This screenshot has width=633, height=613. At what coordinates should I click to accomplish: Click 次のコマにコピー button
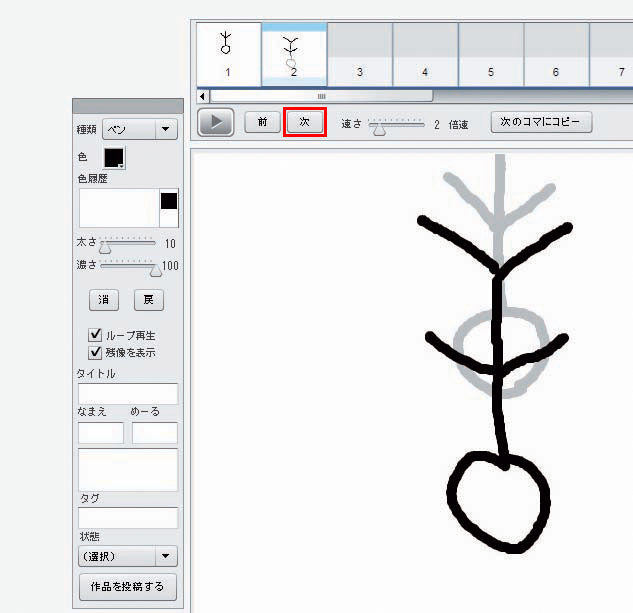541,122
